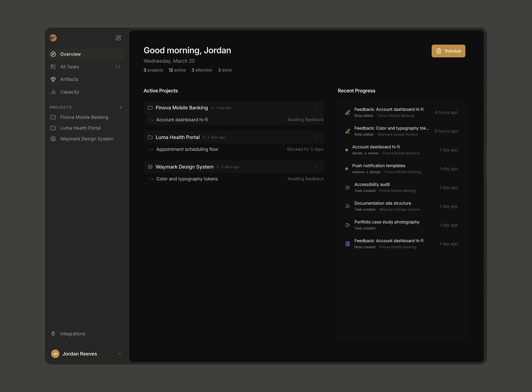The width and height of the screenshot is (532, 392).
Task: Click status dot beside Push notification templates
Action: click(347, 169)
